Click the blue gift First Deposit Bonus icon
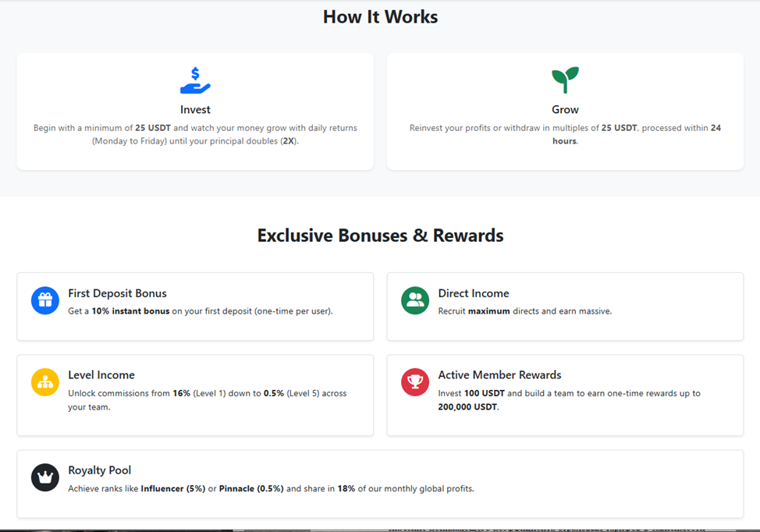760x532 pixels. [x=45, y=300]
